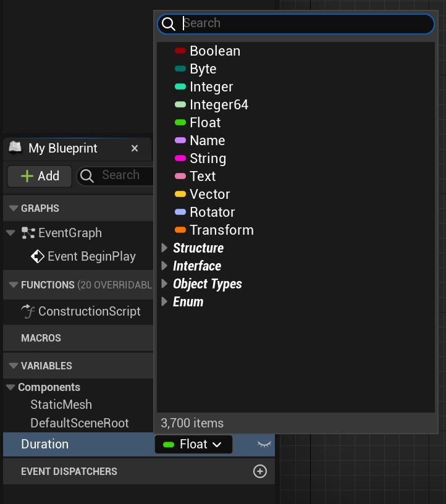Viewport: 446px width, 504px height.
Task: Open the Float type dropdown for Duration
Action: coord(193,444)
